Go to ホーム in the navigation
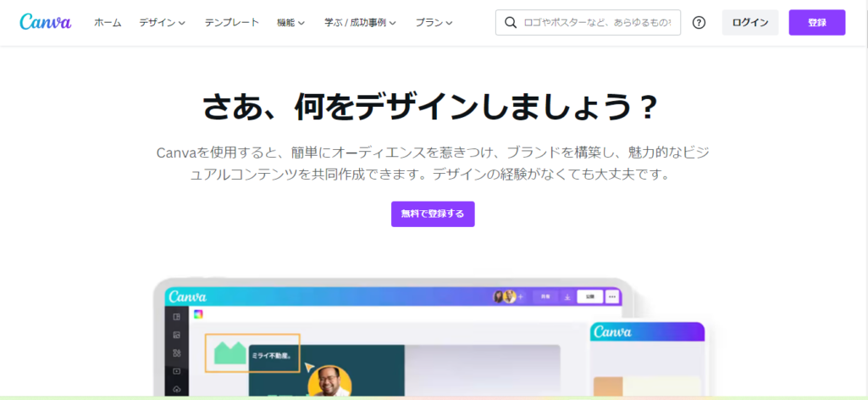Image resolution: width=868 pixels, height=400 pixels. point(108,23)
